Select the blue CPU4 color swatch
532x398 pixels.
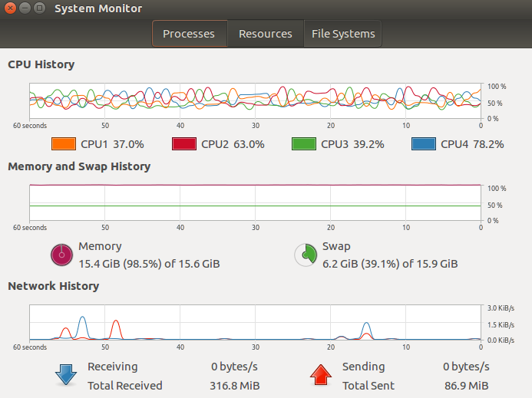424,143
